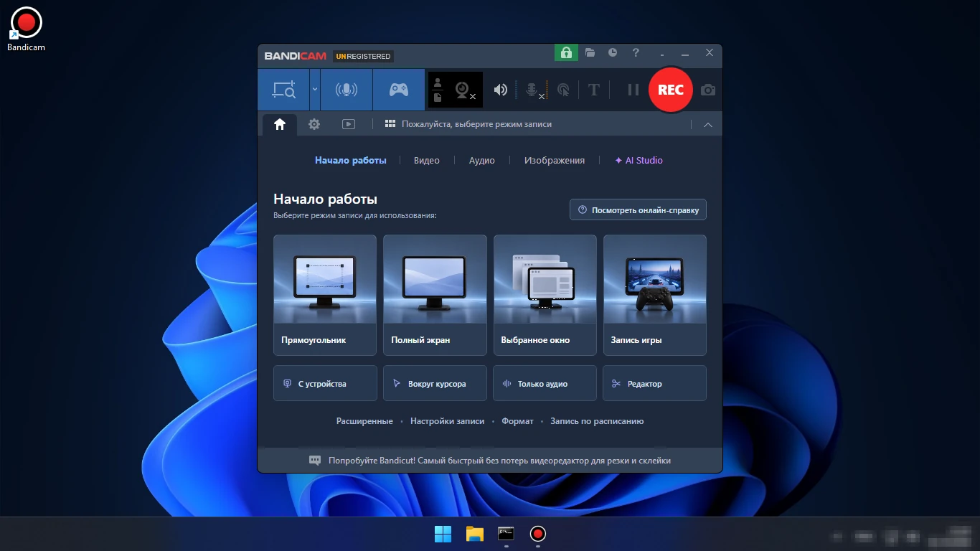Open help via the question mark icon
The image size is (980, 551).
coord(636,52)
